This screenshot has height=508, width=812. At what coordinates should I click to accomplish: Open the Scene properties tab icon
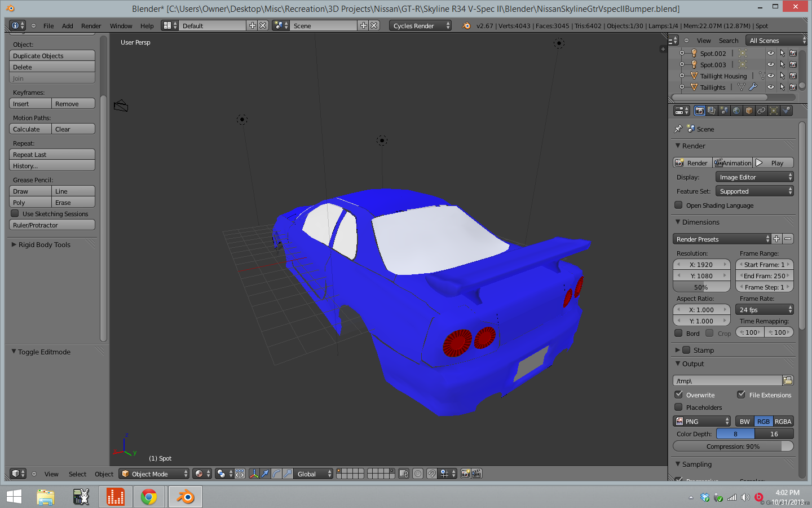tap(724, 111)
